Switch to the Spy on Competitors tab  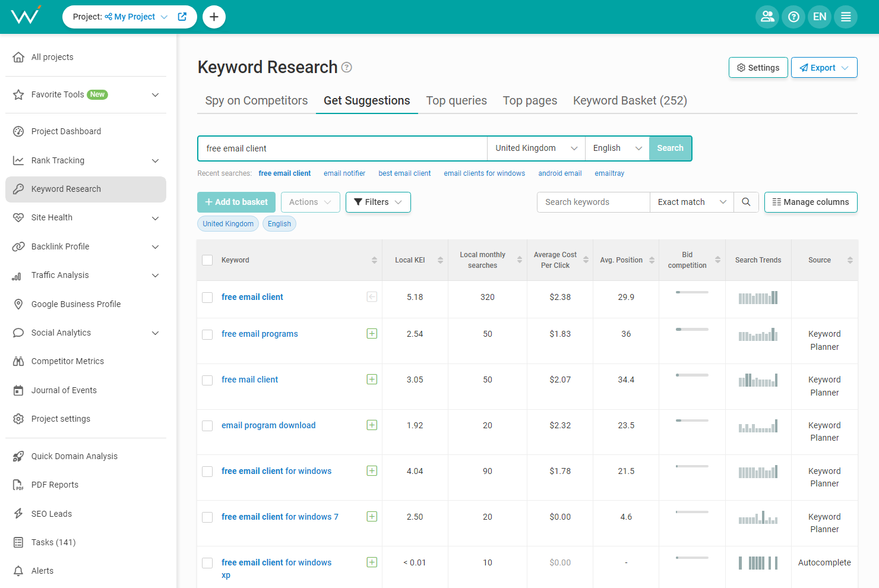[257, 101]
